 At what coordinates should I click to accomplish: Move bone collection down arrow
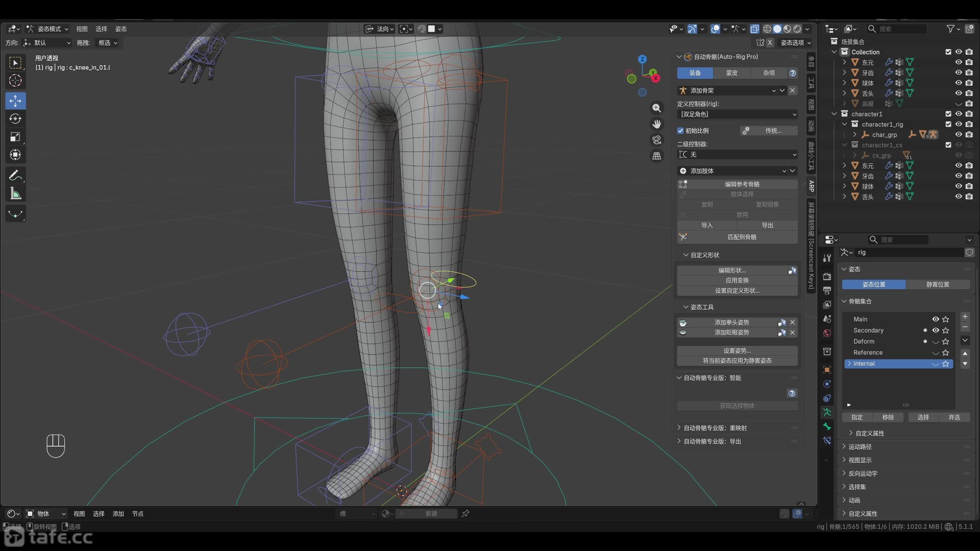pyautogui.click(x=965, y=364)
